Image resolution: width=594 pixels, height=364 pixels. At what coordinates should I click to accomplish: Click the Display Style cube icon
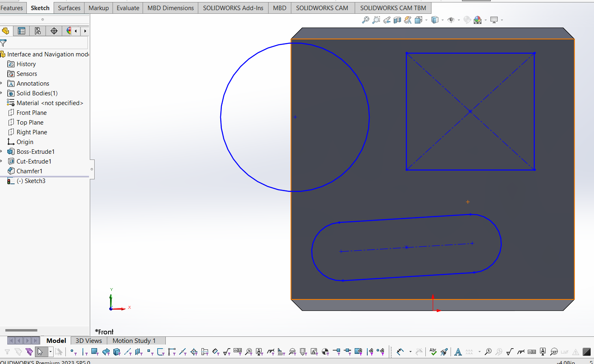[x=435, y=20]
